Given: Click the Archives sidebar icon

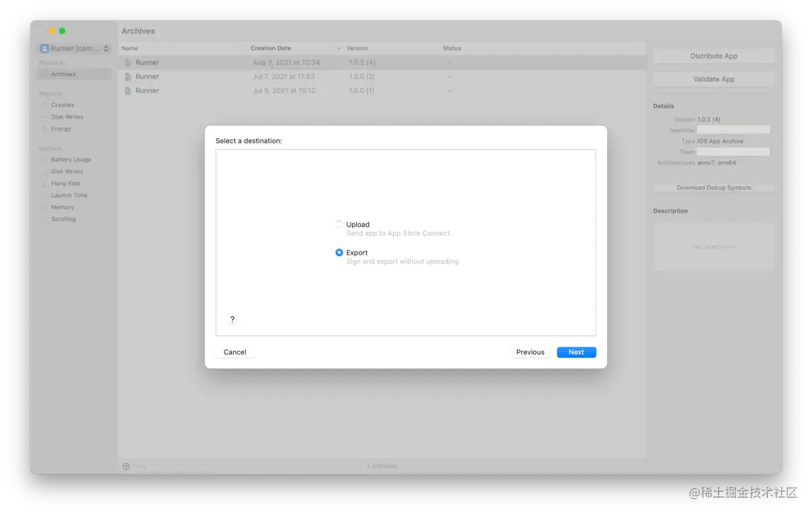Looking at the screenshot, I should click(x=45, y=74).
